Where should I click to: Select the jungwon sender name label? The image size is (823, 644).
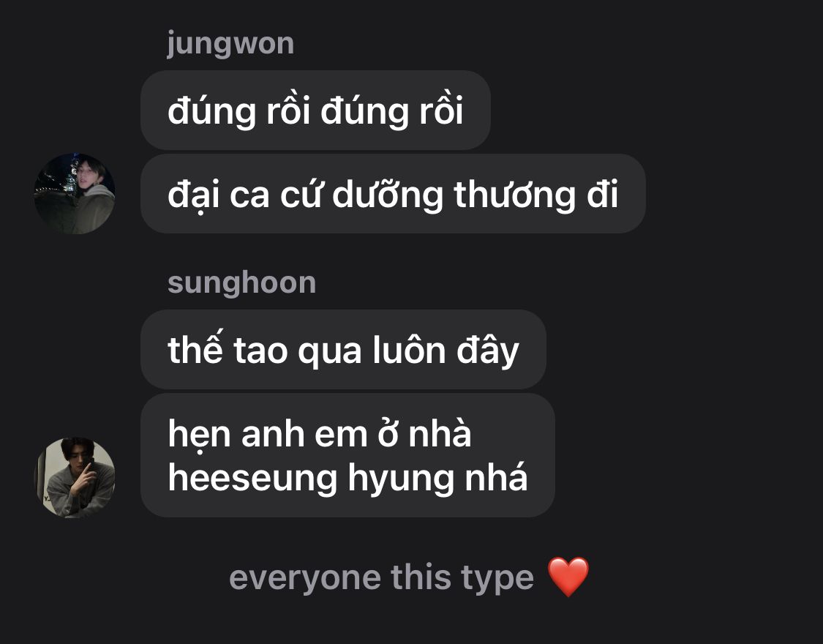[x=230, y=44]
